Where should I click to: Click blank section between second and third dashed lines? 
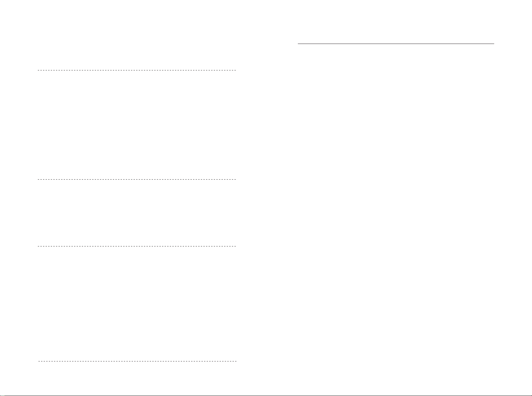tap(137, 213)
